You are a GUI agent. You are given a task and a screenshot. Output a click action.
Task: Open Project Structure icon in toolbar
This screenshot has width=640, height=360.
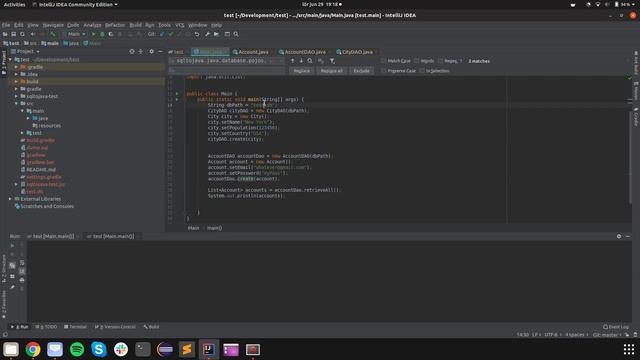coord(216,34)
